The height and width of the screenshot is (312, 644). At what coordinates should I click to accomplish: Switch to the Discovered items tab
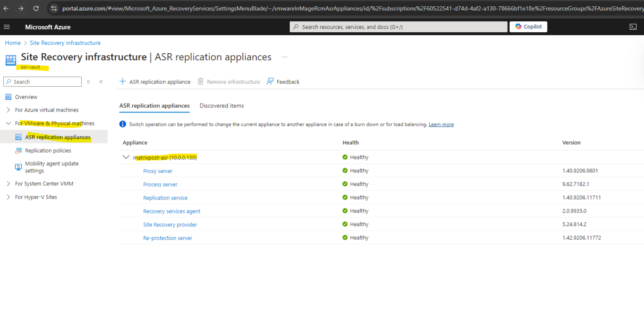coord(221,105)
